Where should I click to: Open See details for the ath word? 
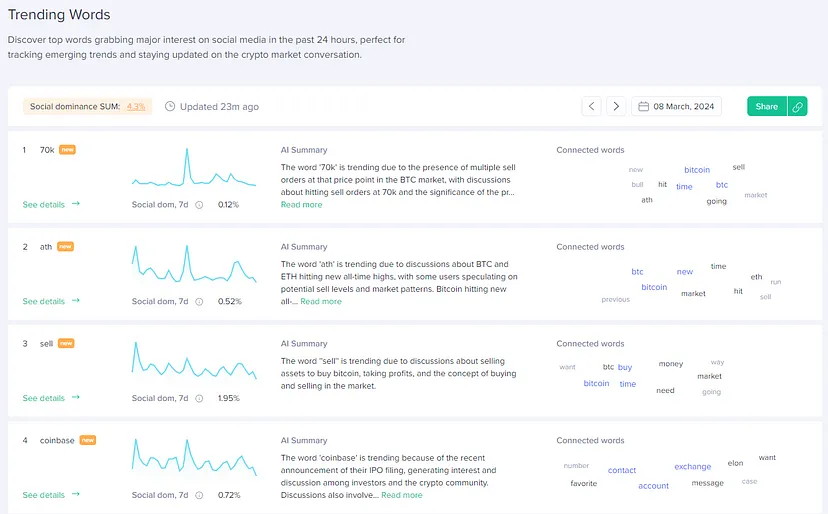click(51, 301)
